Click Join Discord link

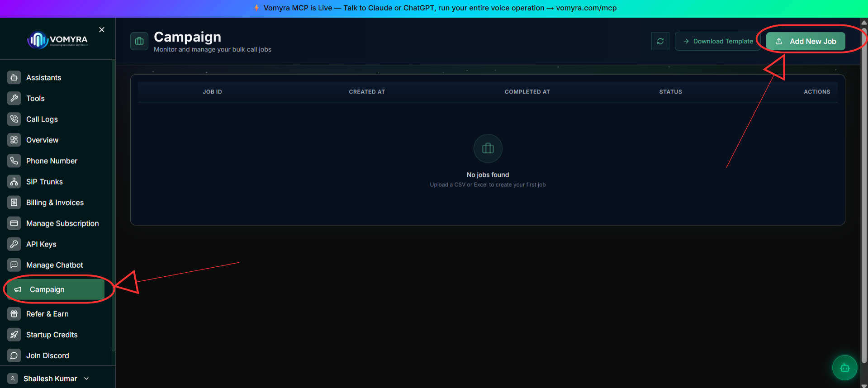(x=57, y=355)
